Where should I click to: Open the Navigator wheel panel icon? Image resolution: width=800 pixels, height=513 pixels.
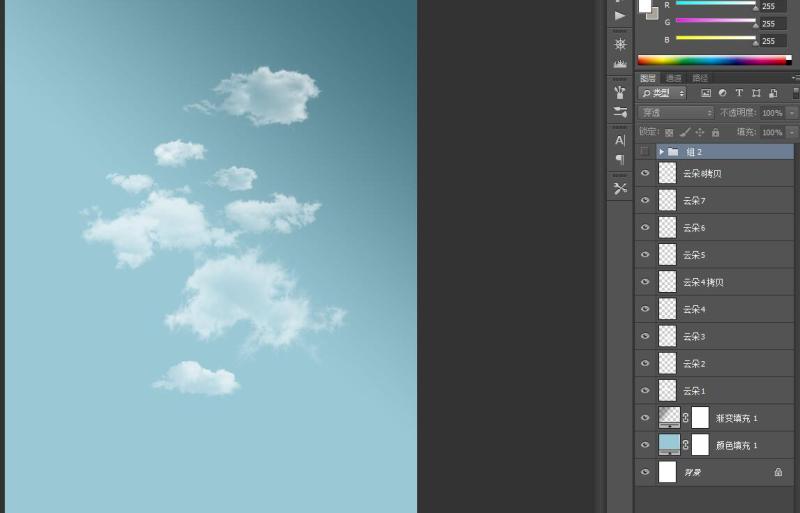620,44
